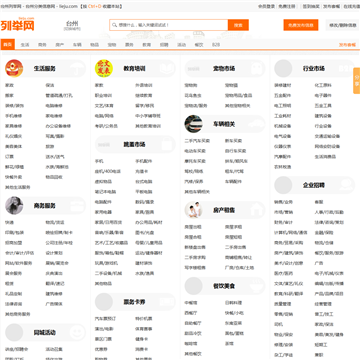Open the 宠物市场 heading

(224, 68)
